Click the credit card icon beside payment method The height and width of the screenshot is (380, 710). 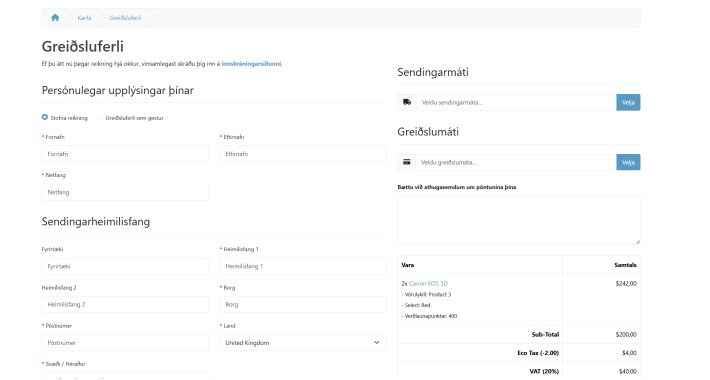click(x=407, y=162)
